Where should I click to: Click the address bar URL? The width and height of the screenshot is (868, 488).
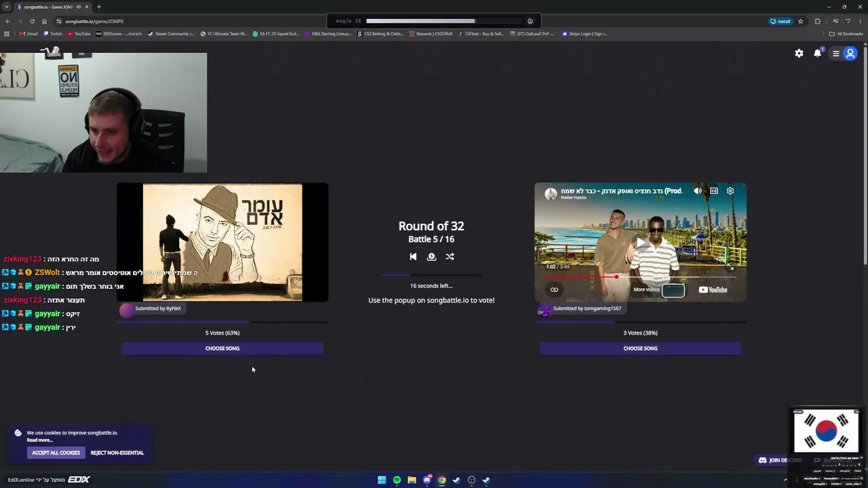click(94, 21)
